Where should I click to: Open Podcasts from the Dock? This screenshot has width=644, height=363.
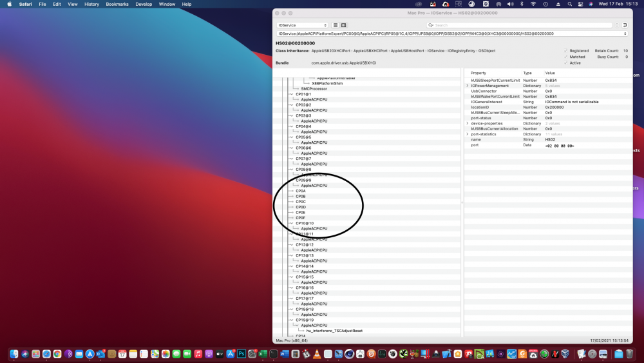coord(209,354)
